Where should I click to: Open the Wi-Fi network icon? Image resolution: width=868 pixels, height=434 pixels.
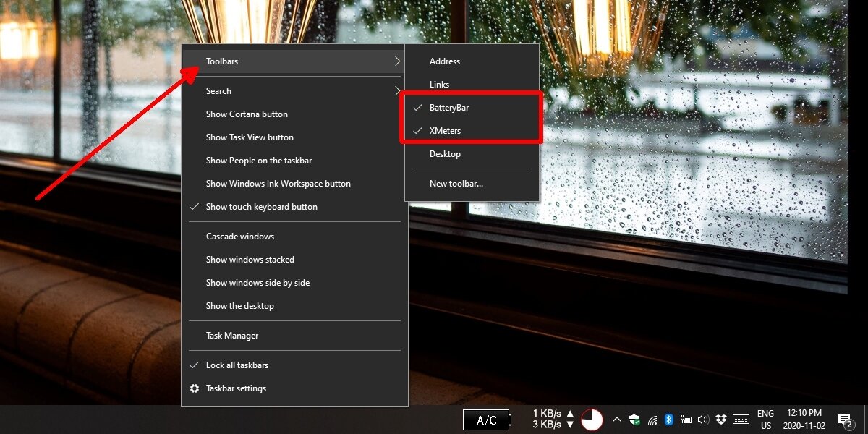click(x=652, y=420)
